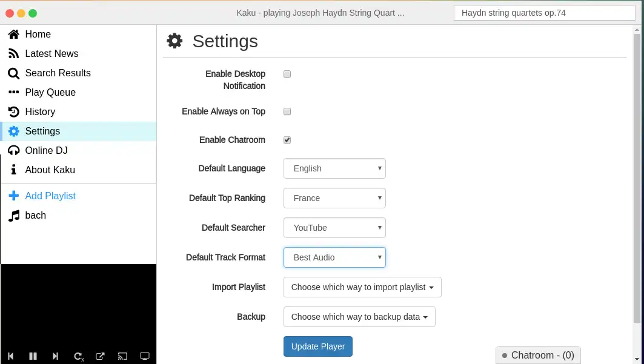Click the Enable Always on Top label
The width and height of the screenshot is (644, 364).
pos(224,111)
